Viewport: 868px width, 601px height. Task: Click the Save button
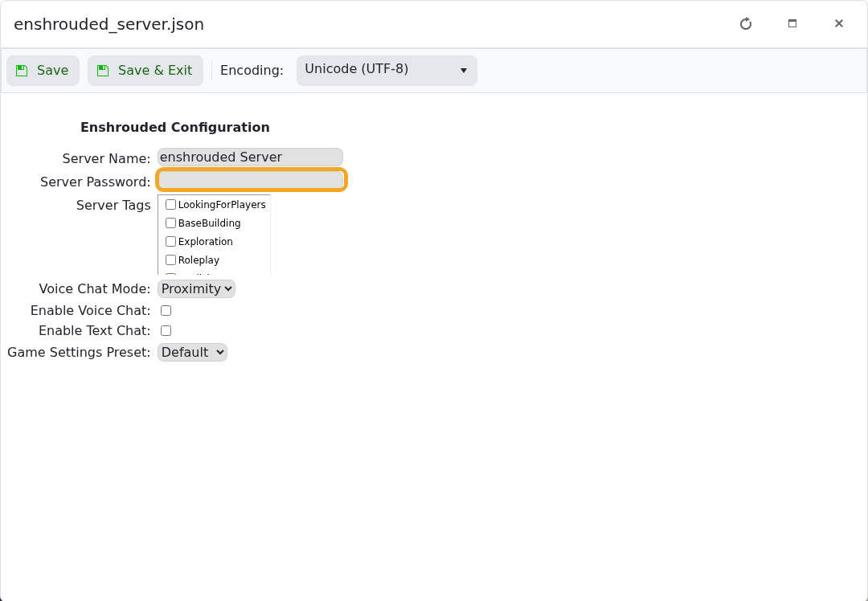click(43, 71)
